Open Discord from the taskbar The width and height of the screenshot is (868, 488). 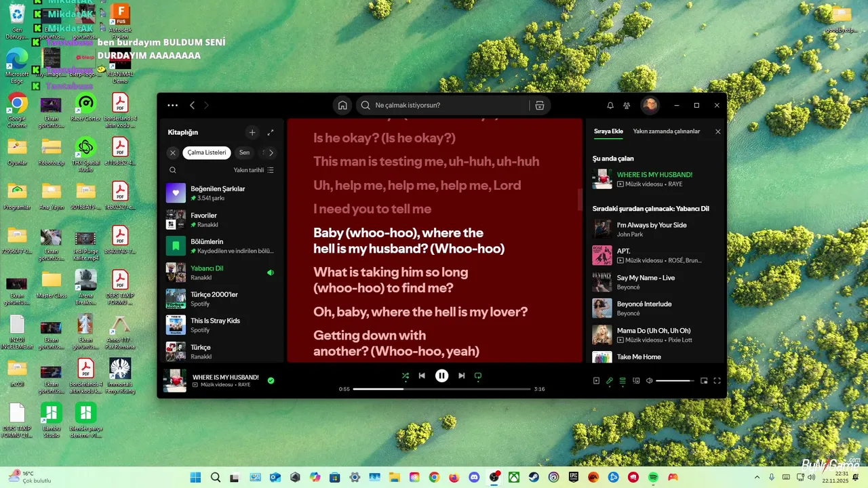[x=474, y=477]
